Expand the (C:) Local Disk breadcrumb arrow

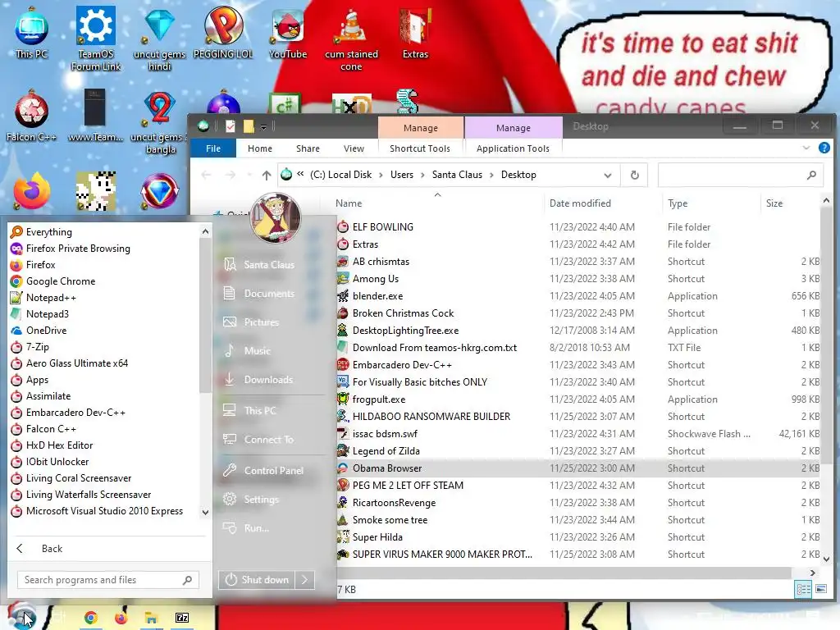tap(381, 175)
